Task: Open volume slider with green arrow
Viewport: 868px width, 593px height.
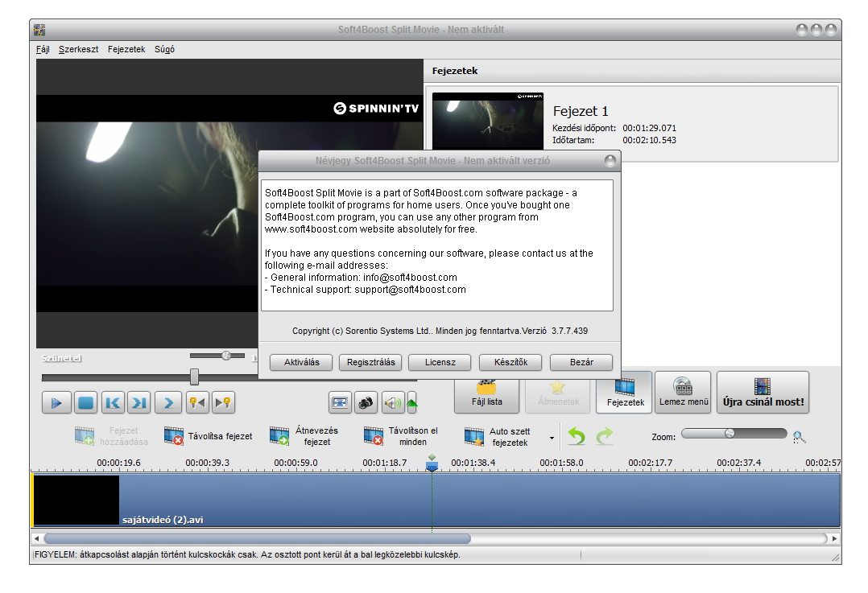Action: [x=412, y=402]
